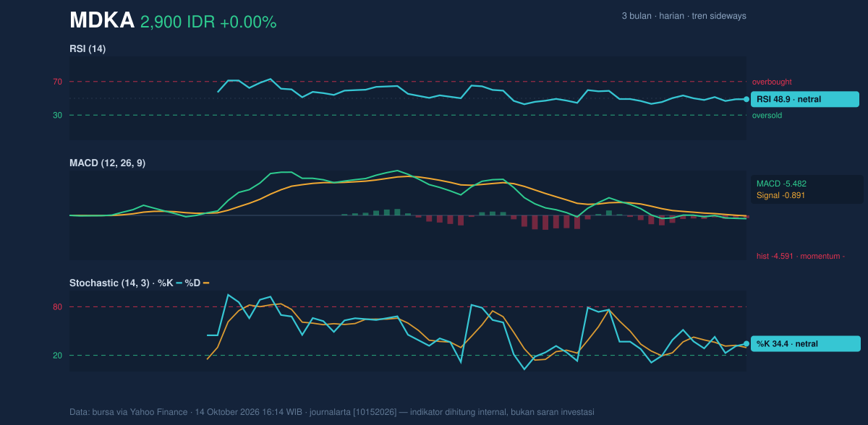This screenshot has height=425, width=868.
Task: Click the '%K 34.4 · netral' value badge
Action: pyautogui.click(x=806, y=344)
